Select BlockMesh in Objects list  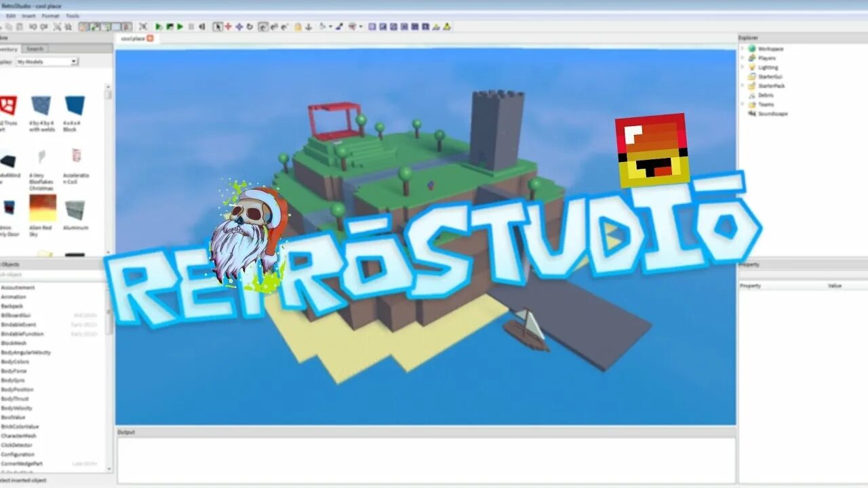tap(14, 343)
